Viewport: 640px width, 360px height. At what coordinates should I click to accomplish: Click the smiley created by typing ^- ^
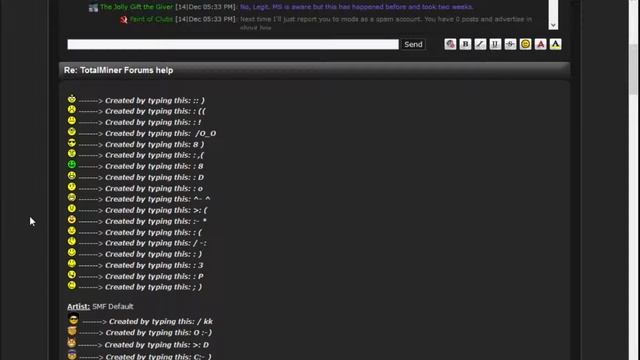(x=72, y=198)
